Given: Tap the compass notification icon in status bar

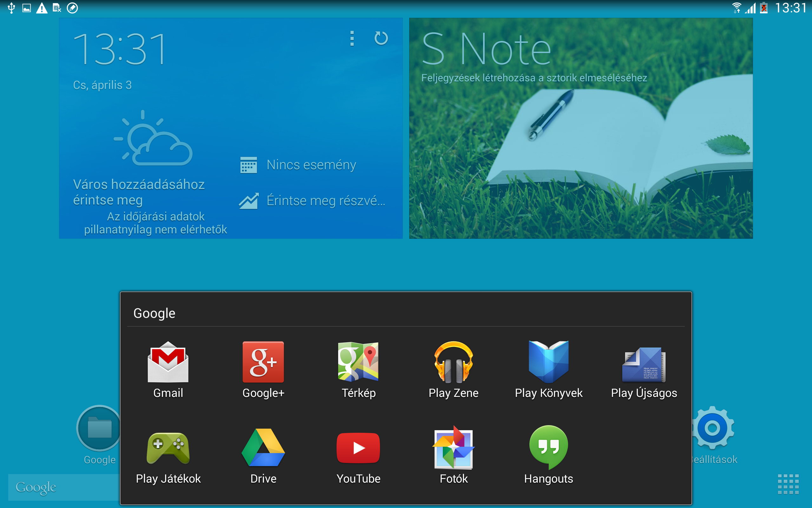Looking at the screenshot, I should click(72, 8).
